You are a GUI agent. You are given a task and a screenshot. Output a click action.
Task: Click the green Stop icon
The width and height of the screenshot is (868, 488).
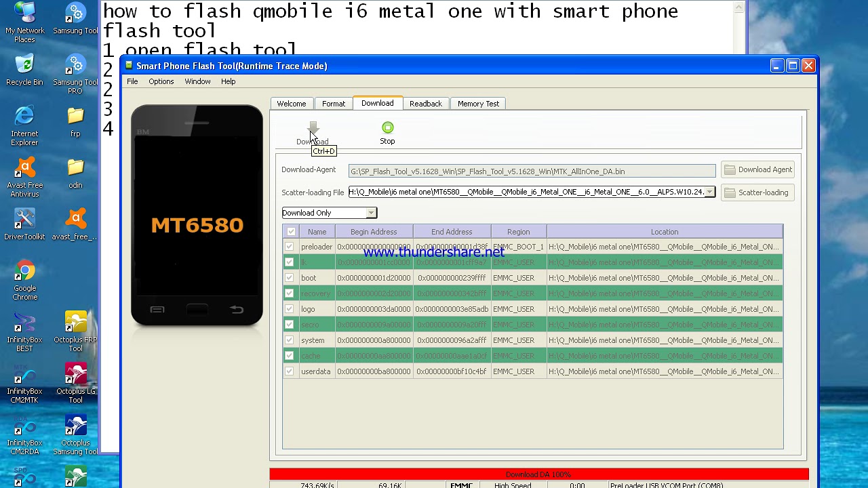point(387,127)
